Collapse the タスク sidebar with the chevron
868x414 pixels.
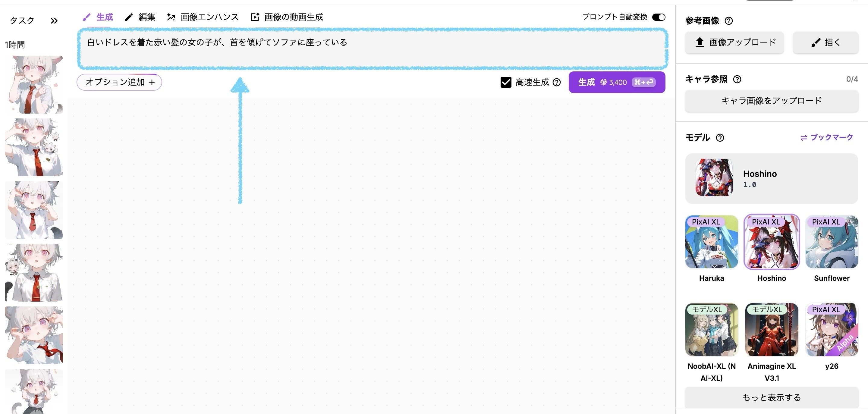[x=54, y=20]
